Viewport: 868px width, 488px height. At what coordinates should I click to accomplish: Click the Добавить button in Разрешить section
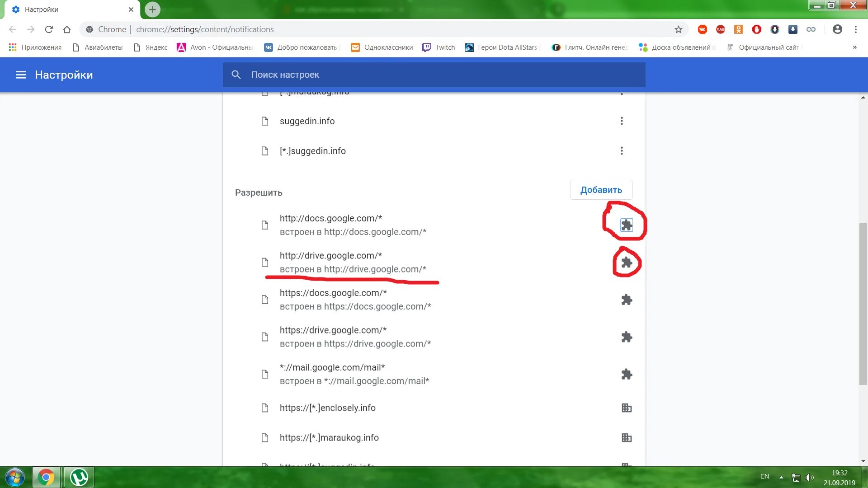(601, 189)
